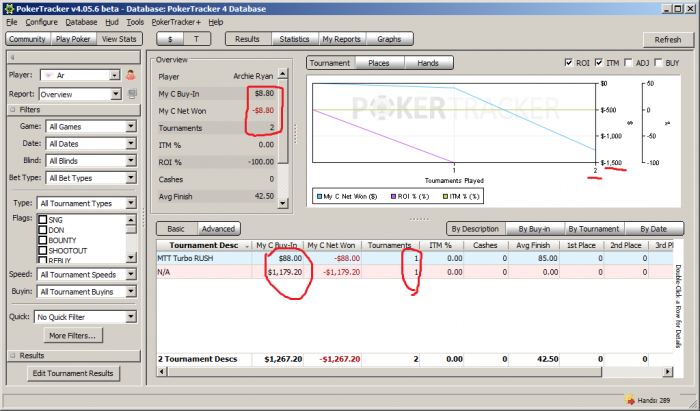This screenshot has height=411, width=700.
Task: Collapse the Results section header
Action: (x=74, y=356)
